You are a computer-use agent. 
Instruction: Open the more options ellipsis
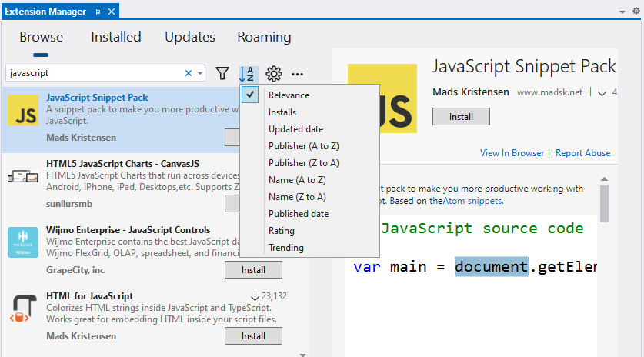(297, 75)
